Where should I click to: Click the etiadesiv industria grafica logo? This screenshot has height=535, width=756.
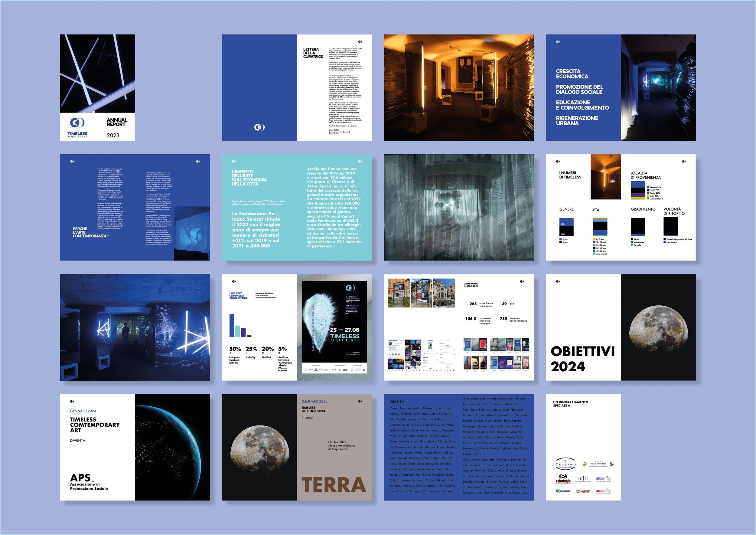pos(563,479)
